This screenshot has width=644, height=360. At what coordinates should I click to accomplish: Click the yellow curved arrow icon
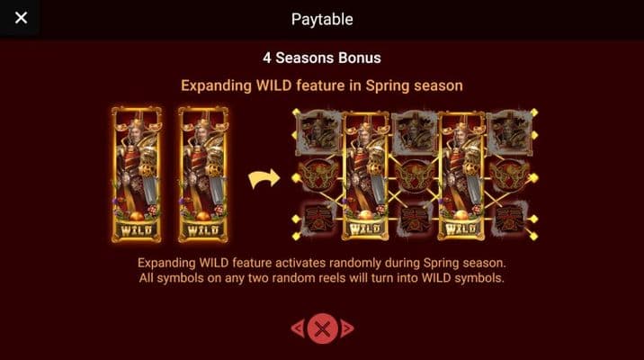(264, 178)
